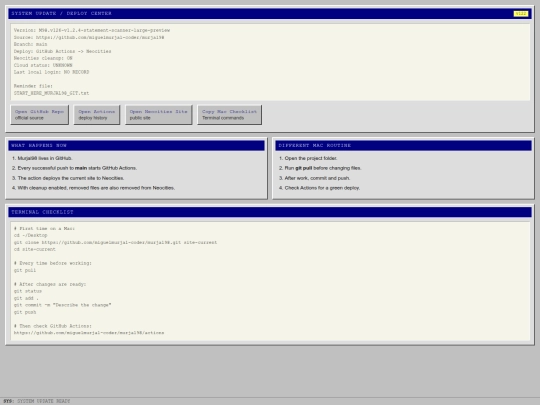
Task: Click the 'Branch: main' line
Action: coord(31,44)
